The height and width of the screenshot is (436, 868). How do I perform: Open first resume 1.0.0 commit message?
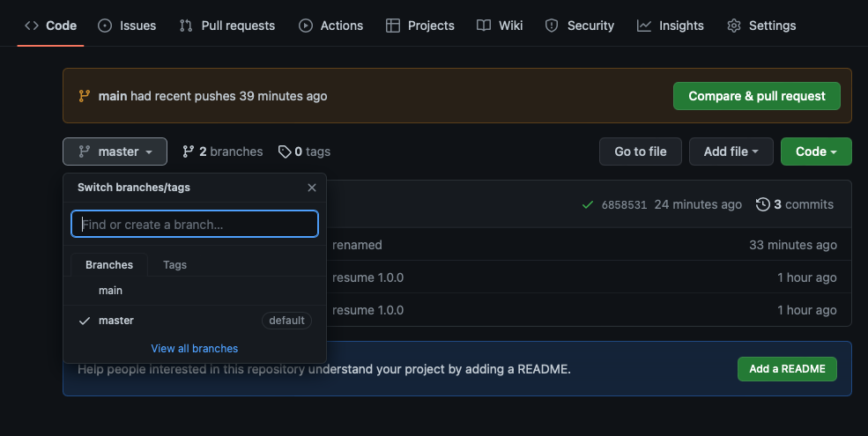(367, 277)
